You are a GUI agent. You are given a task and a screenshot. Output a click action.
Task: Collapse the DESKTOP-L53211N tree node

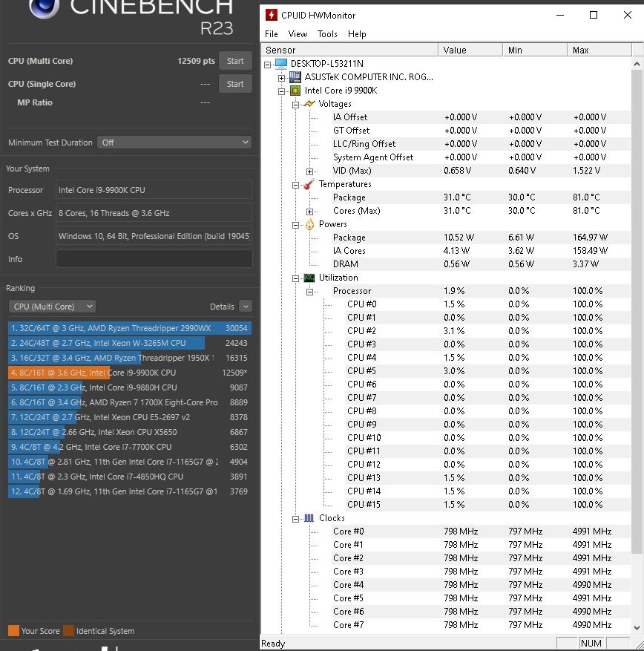click(x=268, y=65)
